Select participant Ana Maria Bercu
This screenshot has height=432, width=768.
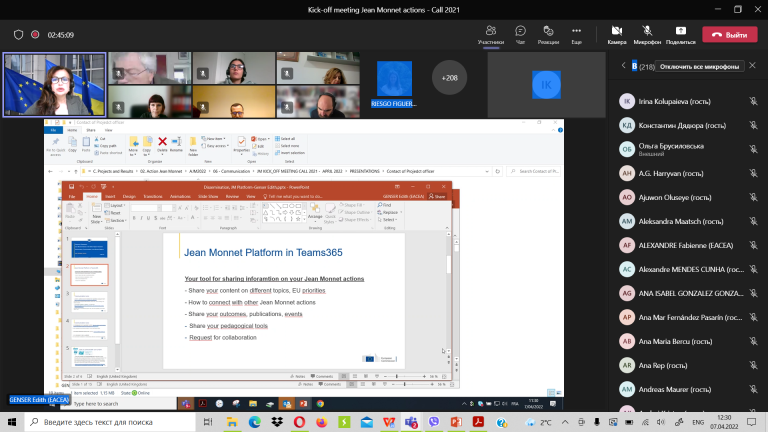pyautogui.click(x=688, y=341)
